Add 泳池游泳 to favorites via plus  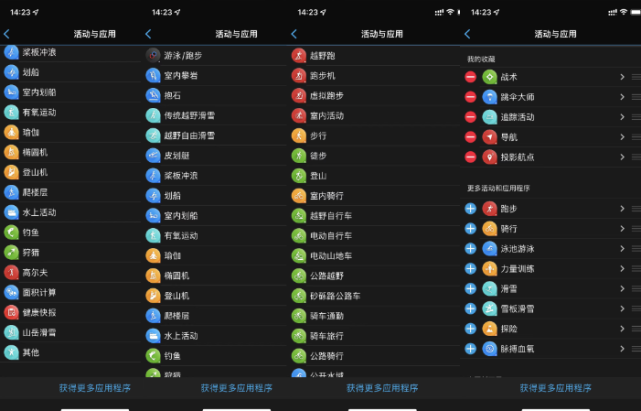tap(471, 249)
